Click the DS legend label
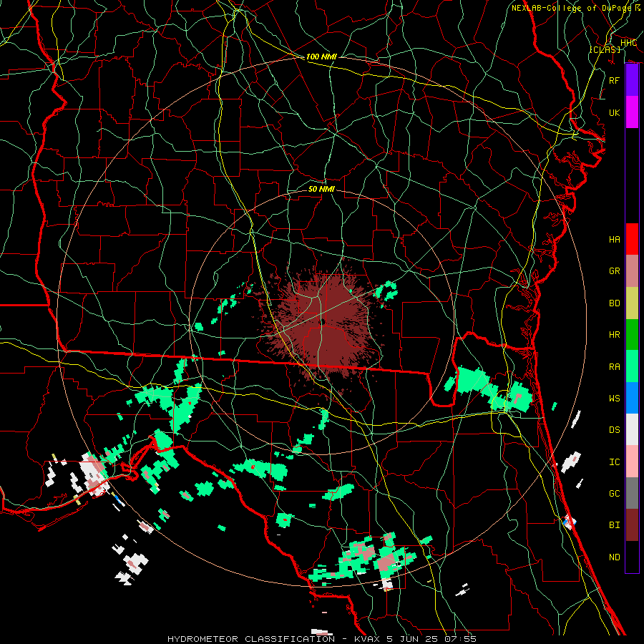 coord(615,430)
